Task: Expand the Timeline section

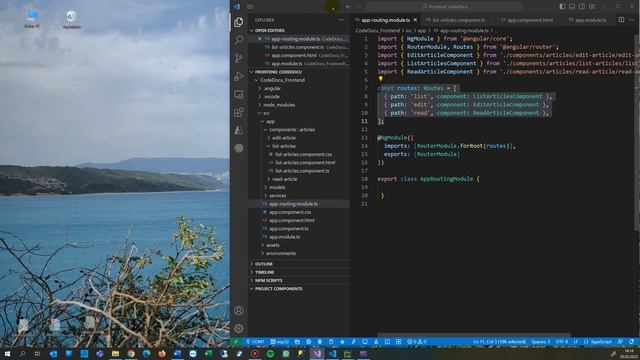Action: [299, 272]
